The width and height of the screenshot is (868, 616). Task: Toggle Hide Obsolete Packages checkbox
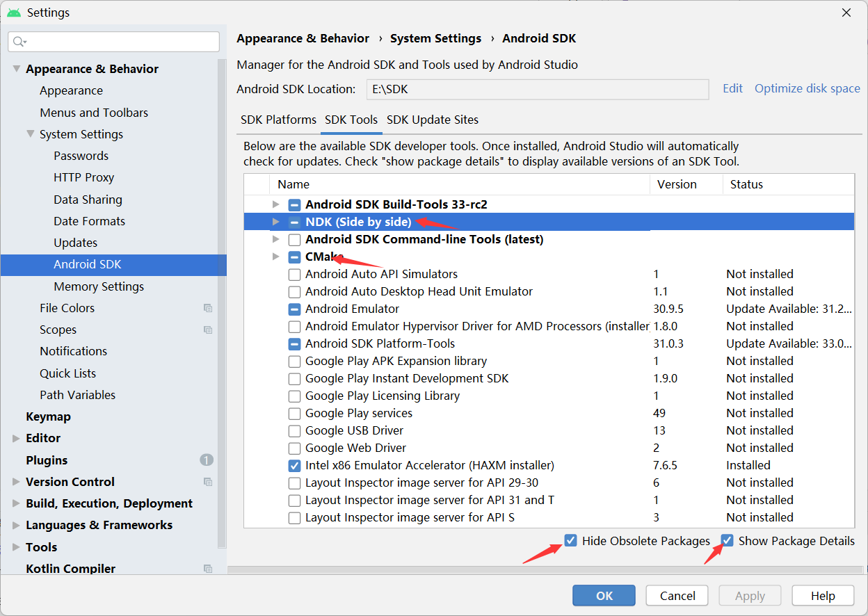click(x=571, y=540)
